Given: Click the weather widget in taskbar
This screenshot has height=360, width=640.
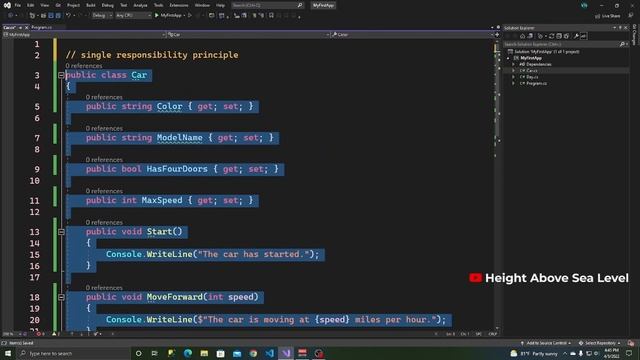Looking at the screenshot, I should coord(533,353).
